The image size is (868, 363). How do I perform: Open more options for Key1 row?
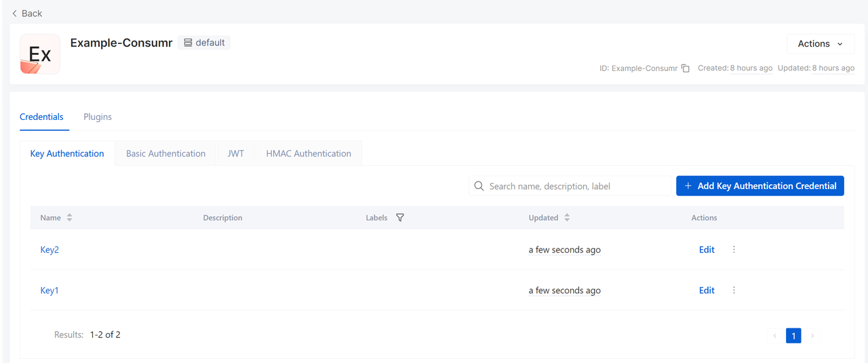(x=734, y=290)
